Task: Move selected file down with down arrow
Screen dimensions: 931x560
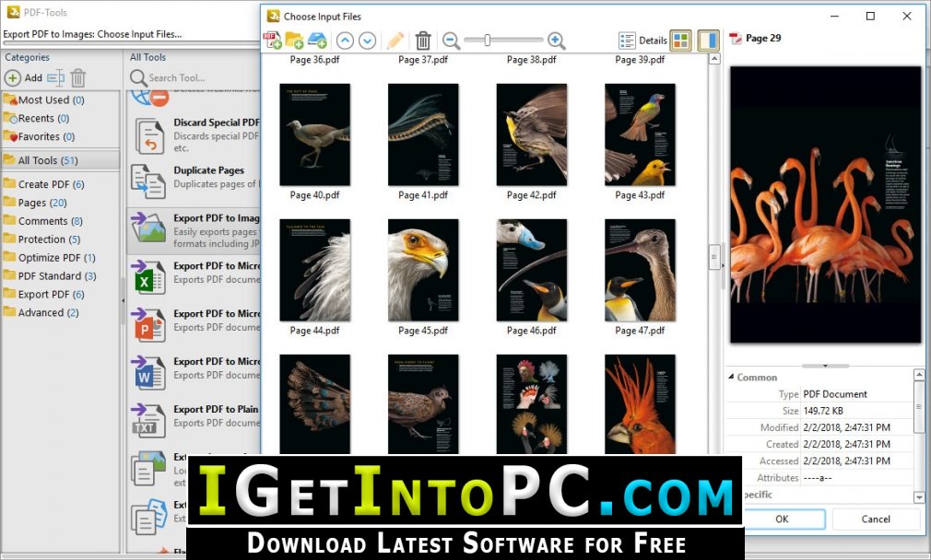Action: 368,41
